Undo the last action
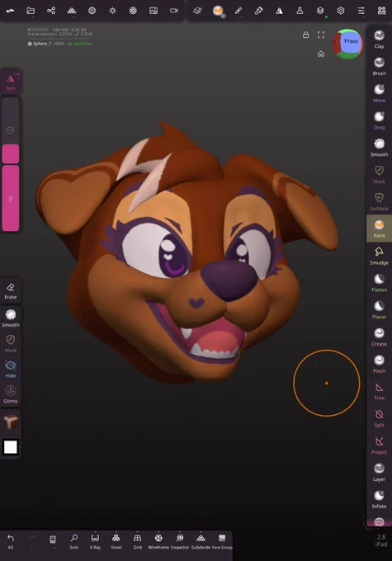The image size is (392, 561). pos(11,541)
